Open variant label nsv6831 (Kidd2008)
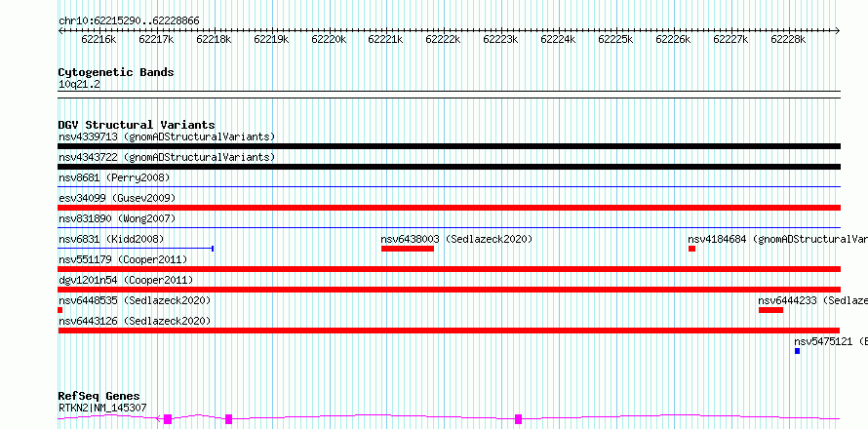Screen dimensions: 868x429 click(x=111, y=239)
